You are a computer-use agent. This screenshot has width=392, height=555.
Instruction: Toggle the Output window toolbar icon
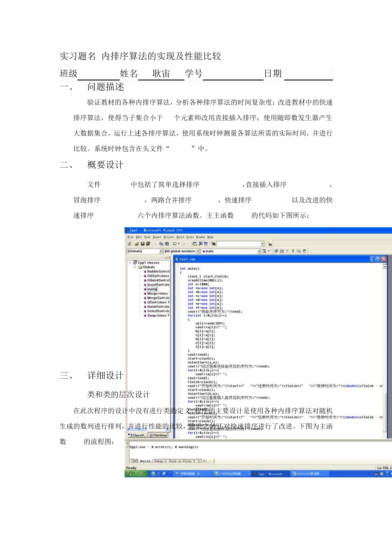[200, 244]
